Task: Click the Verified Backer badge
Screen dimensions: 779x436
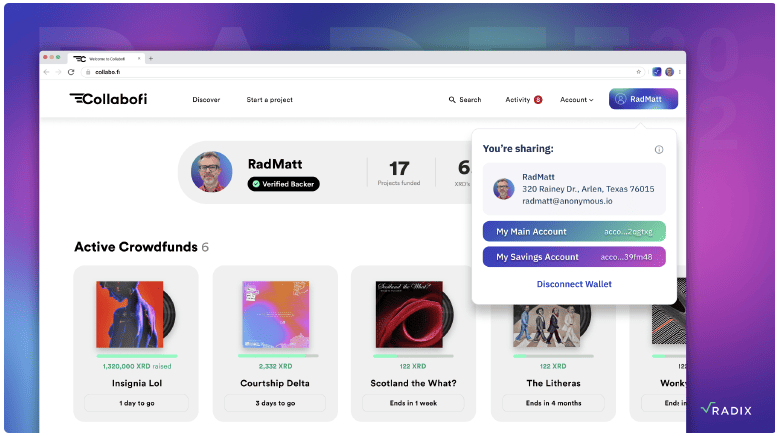Action: tap(284, 184)
